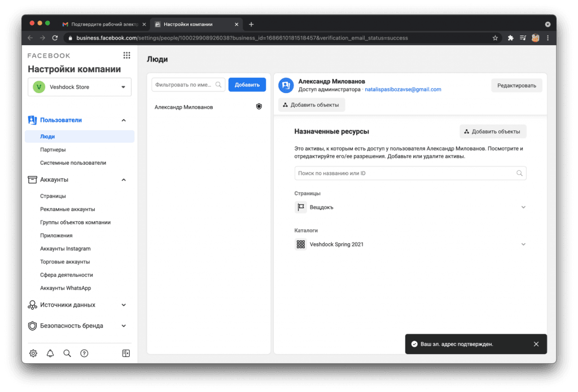Collapse the Аккаунты section
The width and height of the screenshot is (578, 392).
point(124,180)
